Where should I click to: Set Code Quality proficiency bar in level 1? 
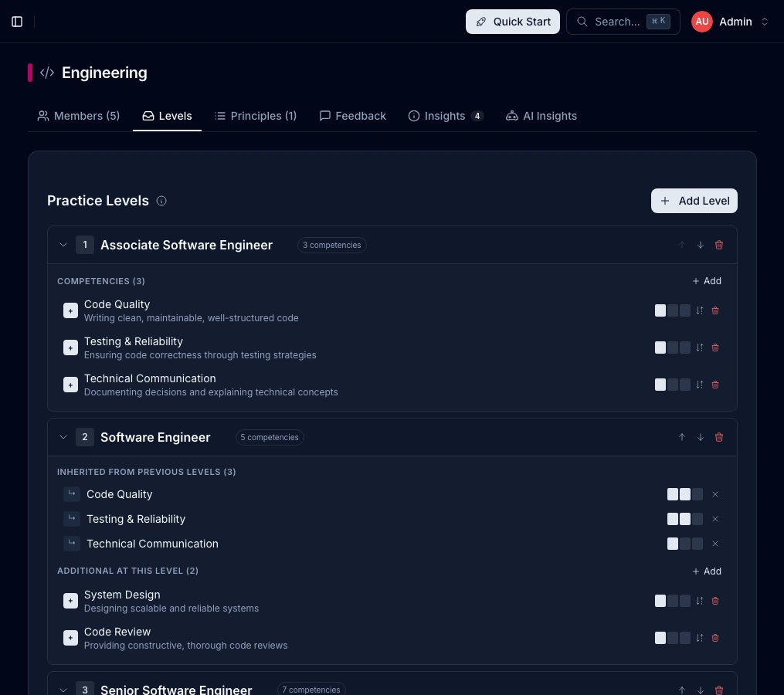673,310
